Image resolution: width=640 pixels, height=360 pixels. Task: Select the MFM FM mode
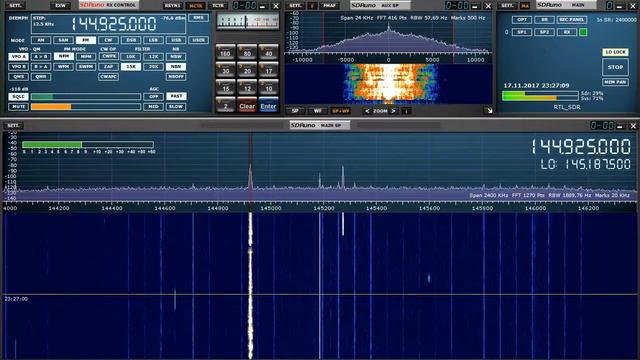pos(86,56)
